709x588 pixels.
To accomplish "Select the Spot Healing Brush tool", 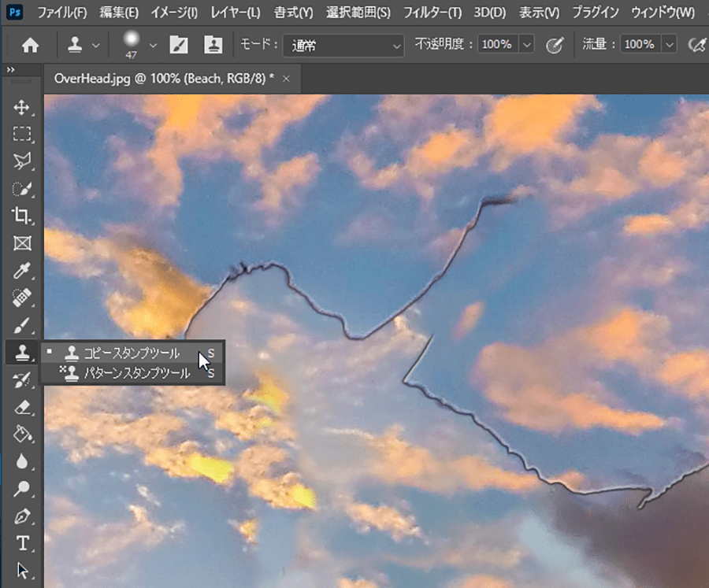I will pyautogui.click(x=22, y=298).
